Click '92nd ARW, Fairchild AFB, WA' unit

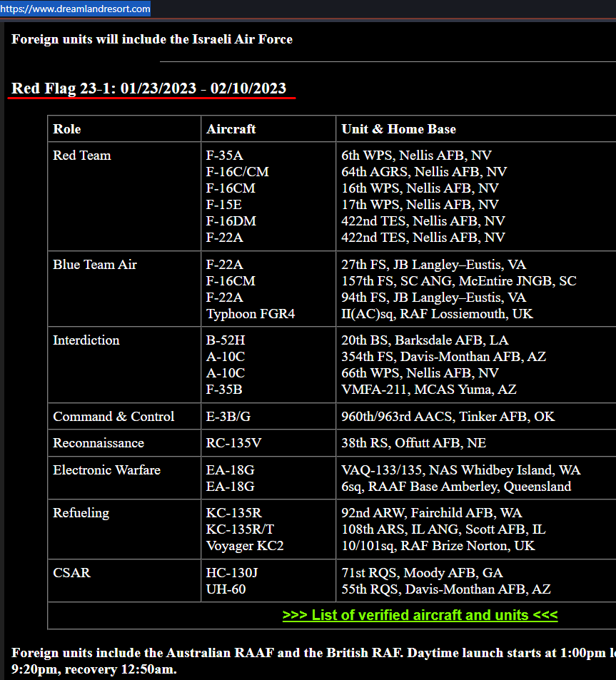(x=432, y=512)
